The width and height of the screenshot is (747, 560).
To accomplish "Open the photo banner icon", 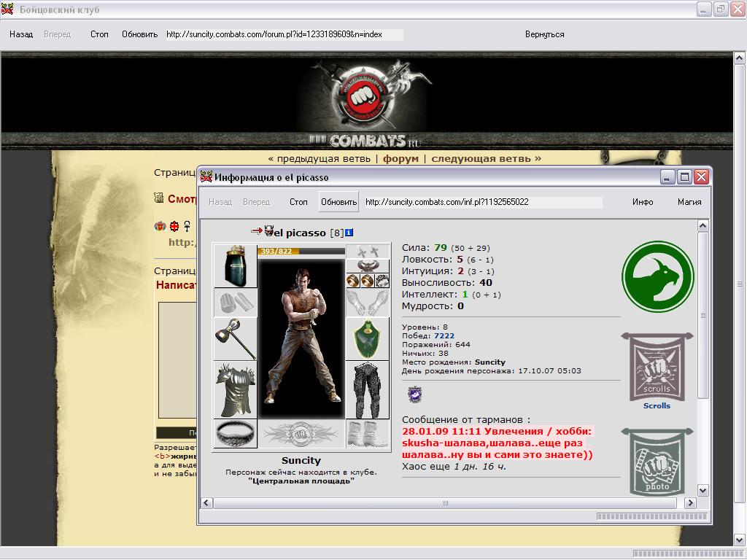I will 657,461.
